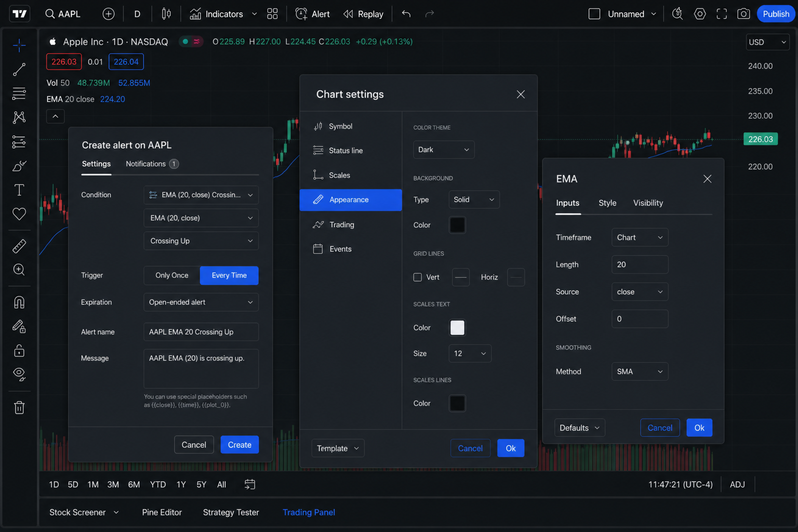The height and width of the screenshot is (532, 798).
Task: Cancel the Create alert dialog
Action: pyautogui.click(x=194, y=445)
